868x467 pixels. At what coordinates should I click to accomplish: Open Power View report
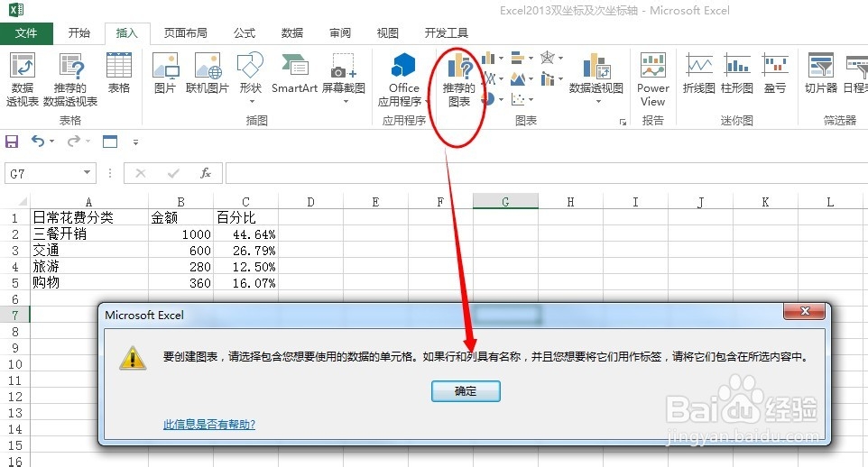652,79
